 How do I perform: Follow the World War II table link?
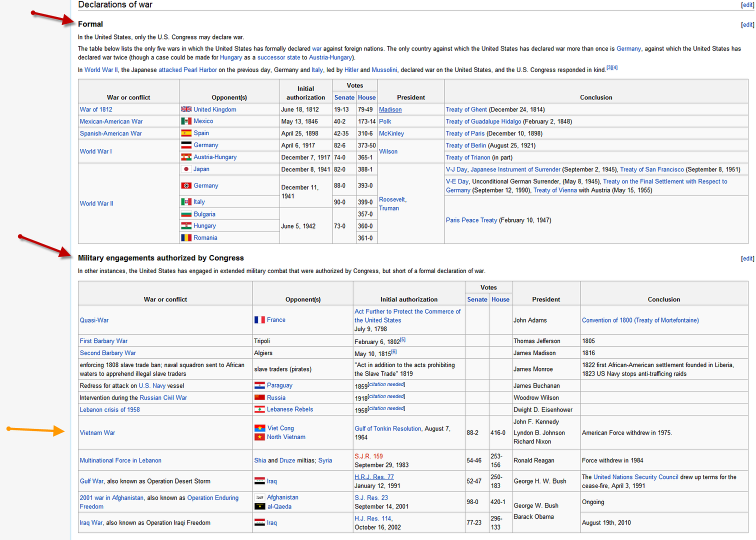tap(96, 203)
